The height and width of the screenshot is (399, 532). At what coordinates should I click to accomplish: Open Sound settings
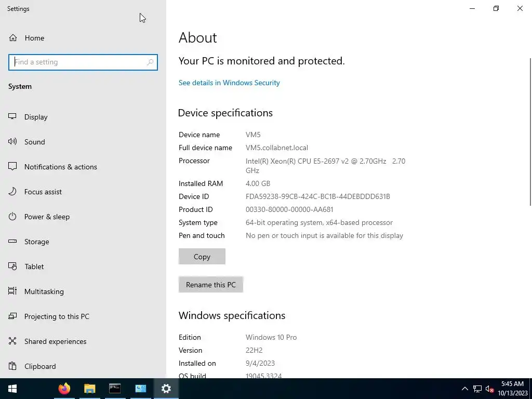pyautogui.click(x=83, y=142)
